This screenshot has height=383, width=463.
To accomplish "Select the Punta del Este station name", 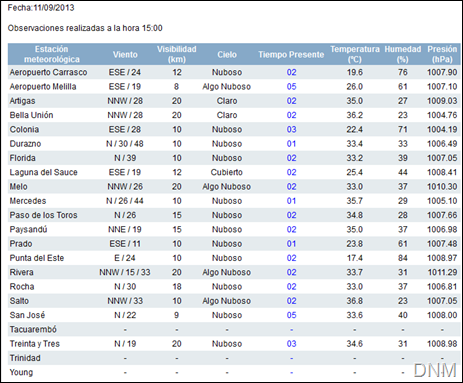I will point(37,258).
